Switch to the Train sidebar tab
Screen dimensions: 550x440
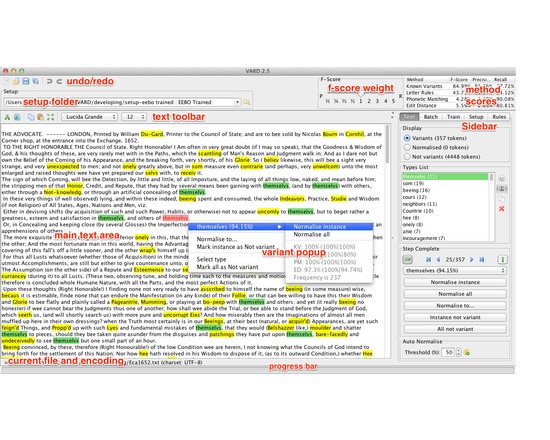453,117
